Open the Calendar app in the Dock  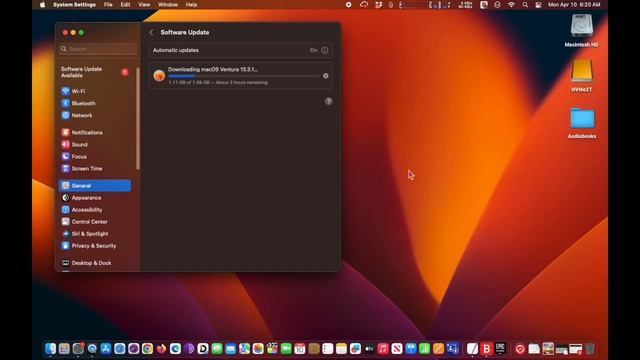[x=300, y=349]
